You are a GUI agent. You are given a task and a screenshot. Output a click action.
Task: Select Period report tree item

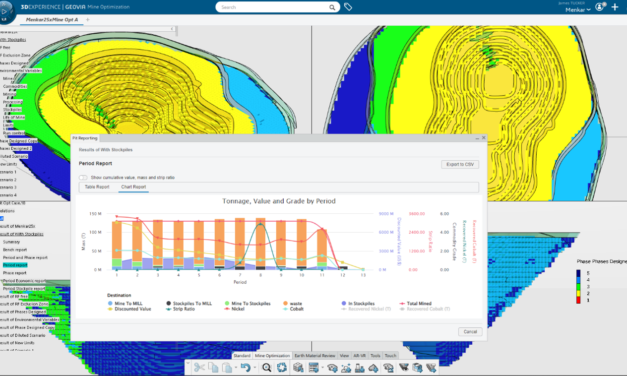[x=15, y=265]
